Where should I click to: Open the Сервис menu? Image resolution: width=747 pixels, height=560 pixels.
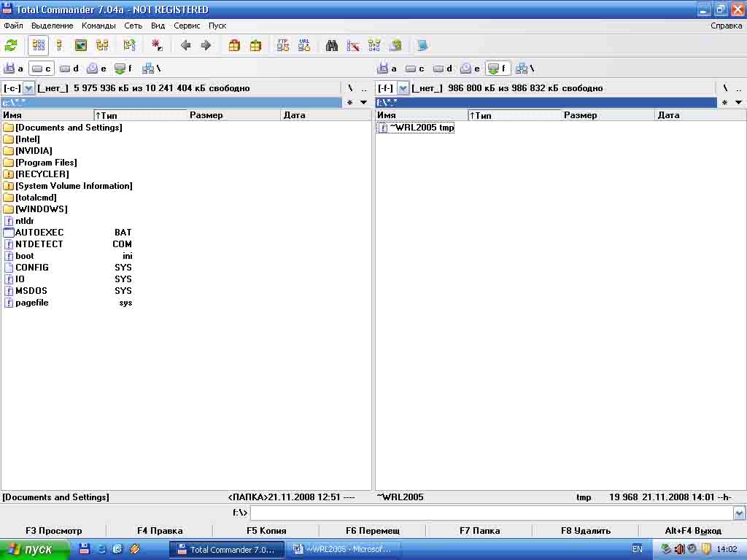(187, 26)
